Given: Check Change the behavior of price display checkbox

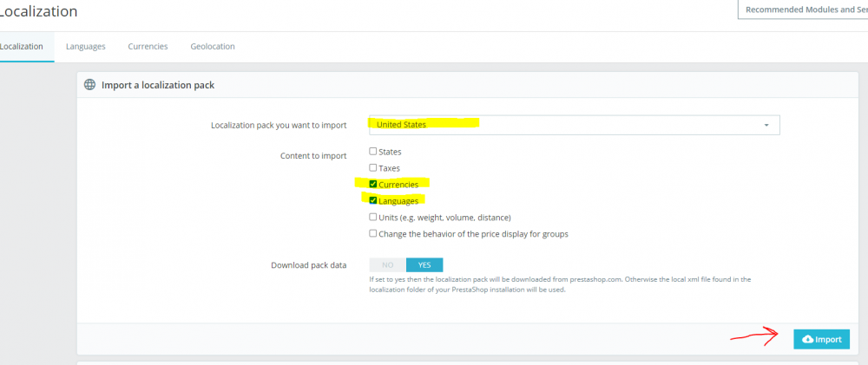Looking at the screenshot, I should point(373,233).
